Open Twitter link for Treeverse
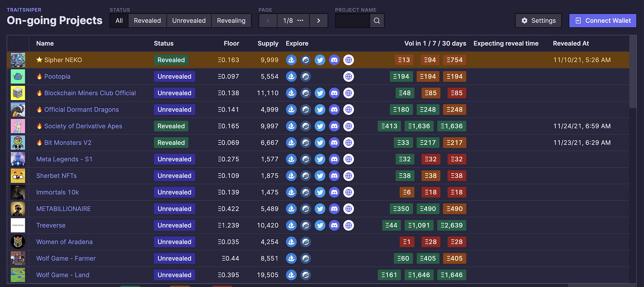 [x=320, y=225]
